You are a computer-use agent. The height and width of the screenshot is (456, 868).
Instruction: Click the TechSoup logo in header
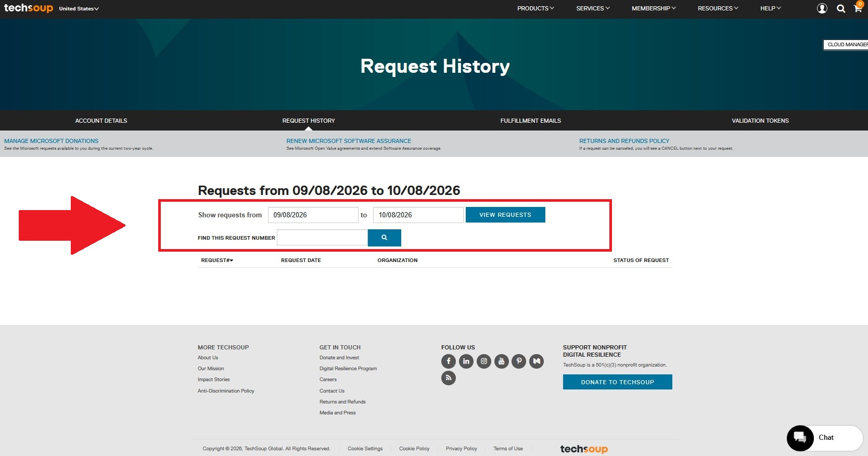(x=29, y=8)
